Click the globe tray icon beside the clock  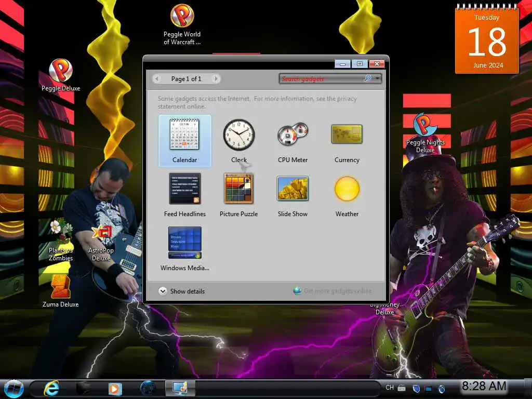click(442, 389)
